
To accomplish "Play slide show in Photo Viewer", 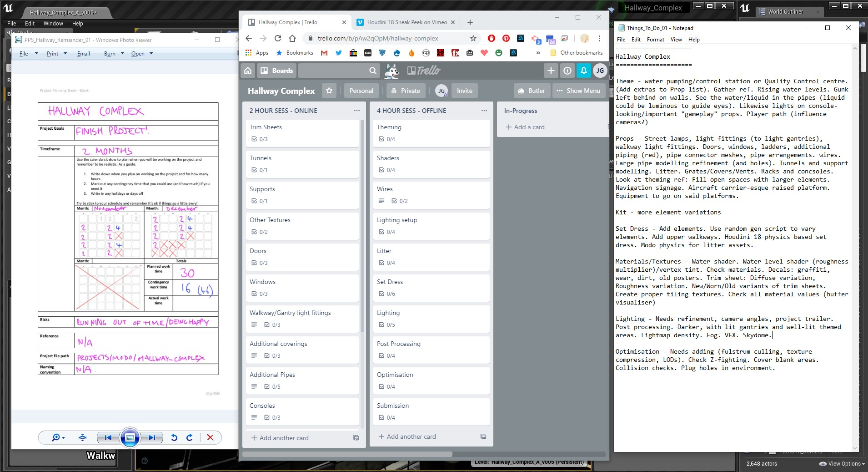I will (130, 437).
